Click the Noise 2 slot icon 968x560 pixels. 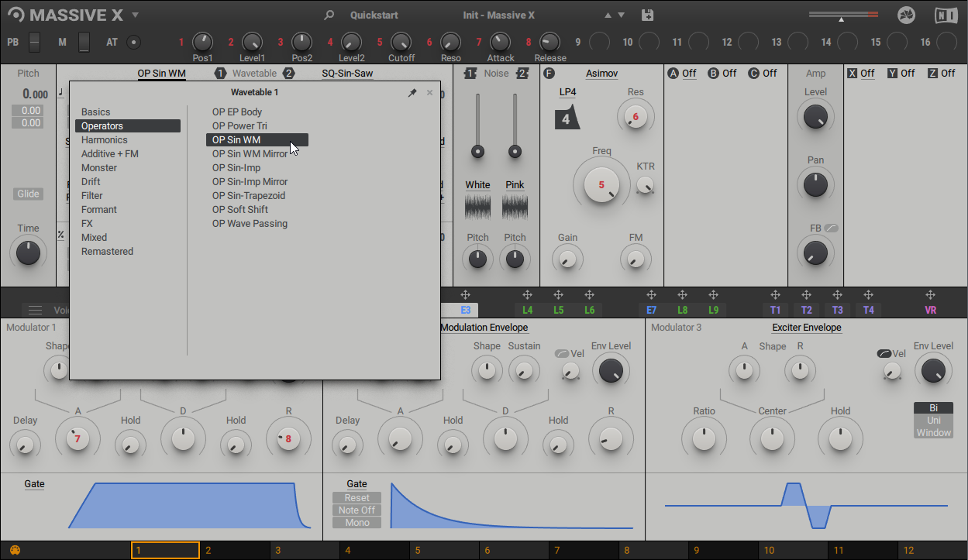(522, 74)
